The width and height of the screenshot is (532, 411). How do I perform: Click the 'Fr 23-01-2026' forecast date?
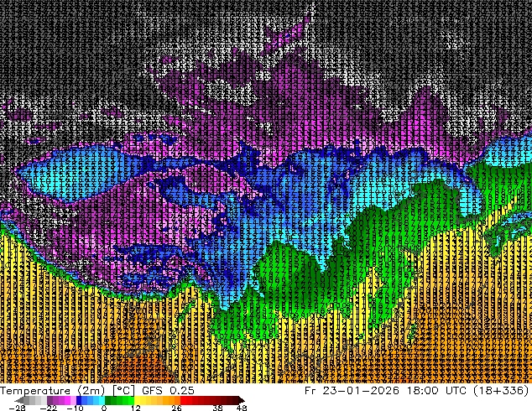pyautogui.click(x=352, y=390)
